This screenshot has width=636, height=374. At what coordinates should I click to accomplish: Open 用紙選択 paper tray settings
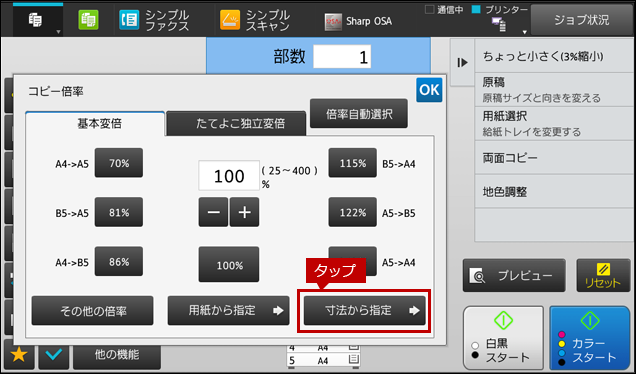pyautogui.click(x=555, y=124)
